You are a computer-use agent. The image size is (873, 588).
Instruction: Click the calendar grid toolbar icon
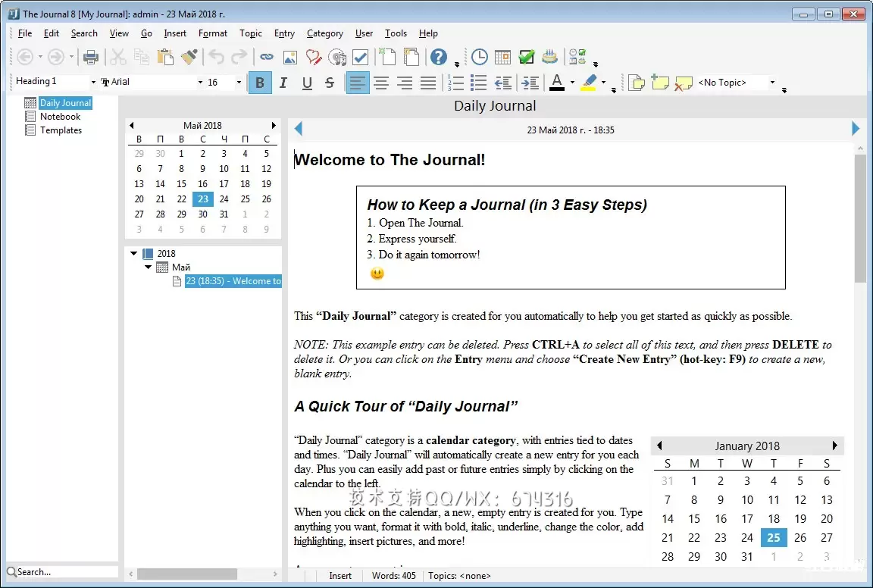tap(502, 57)
